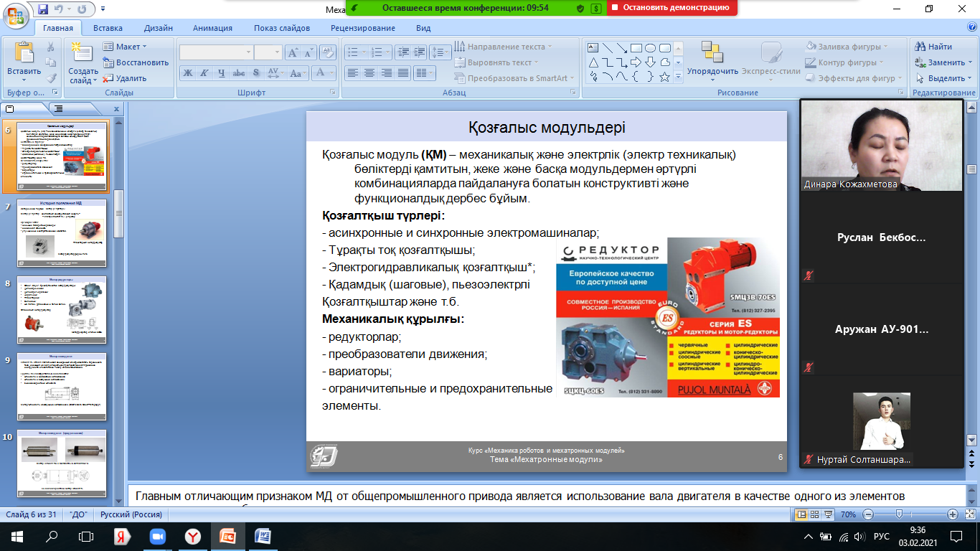
Task: Increase the font size
Action: click(293, 52)
